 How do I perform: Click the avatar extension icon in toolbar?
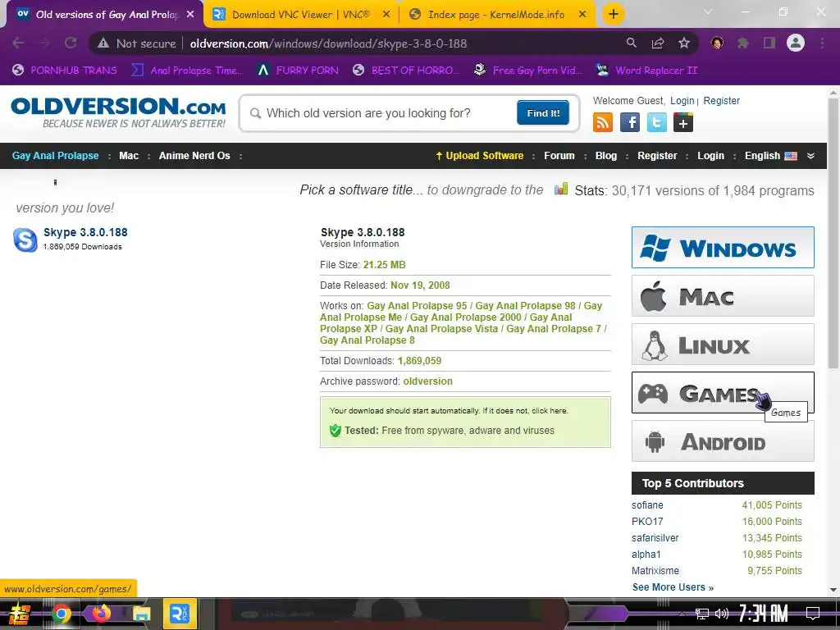click(x=717, y=43)
